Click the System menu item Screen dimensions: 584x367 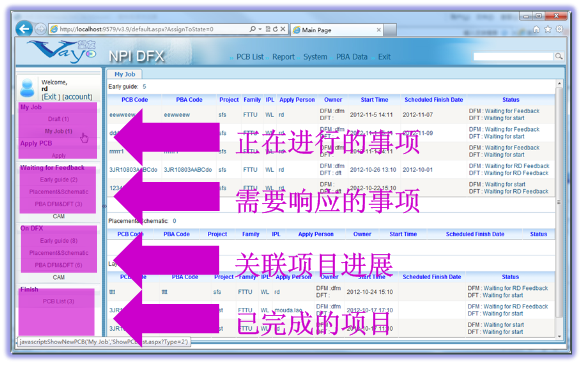click(315, 57)
